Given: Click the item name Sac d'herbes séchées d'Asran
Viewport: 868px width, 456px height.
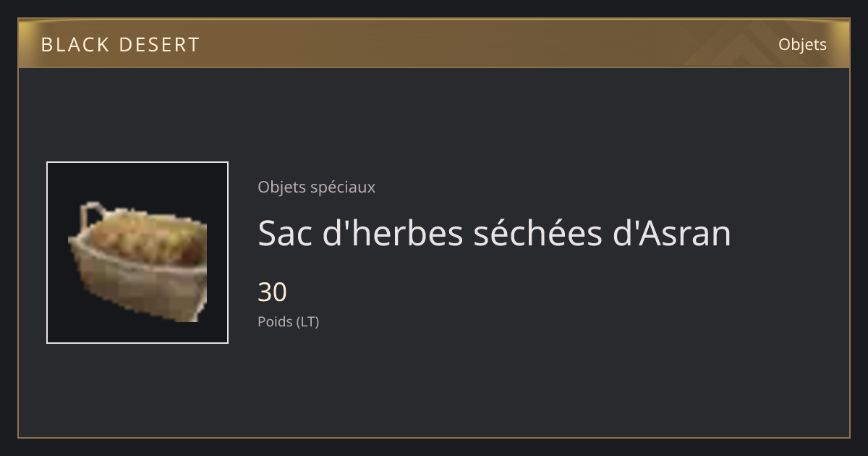Looking at the screenshot, I should [x=494, y=233].
